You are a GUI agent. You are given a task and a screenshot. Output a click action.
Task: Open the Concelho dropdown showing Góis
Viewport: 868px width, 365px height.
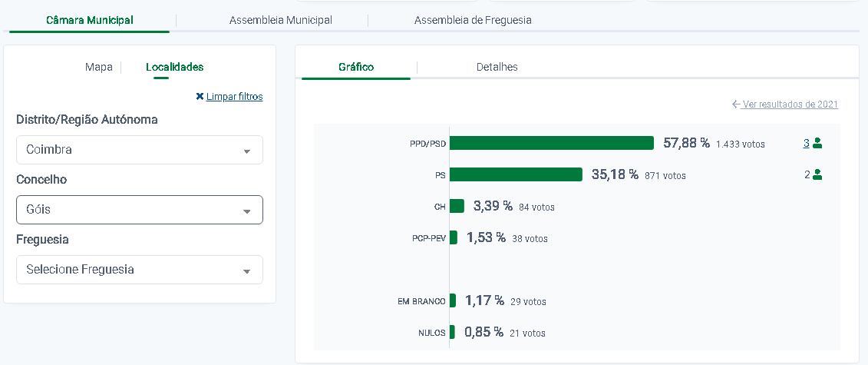(139, 210)
